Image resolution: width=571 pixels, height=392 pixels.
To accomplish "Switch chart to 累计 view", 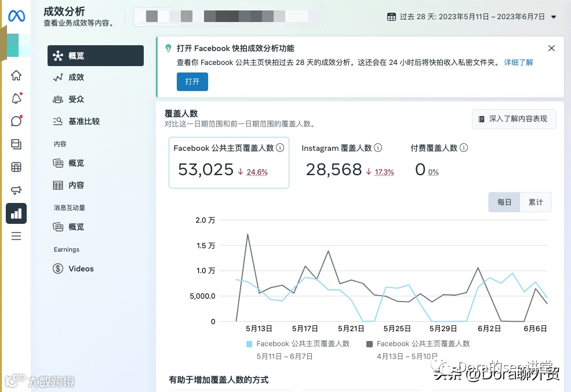I will [536, 202].
